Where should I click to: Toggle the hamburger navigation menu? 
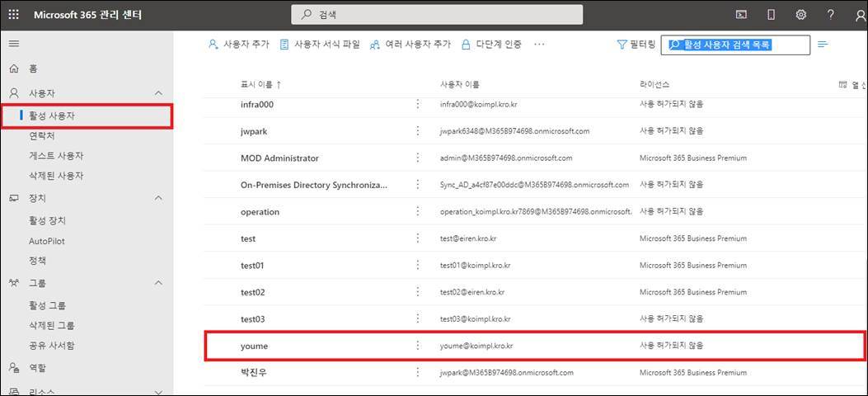[x=14, y=43]
